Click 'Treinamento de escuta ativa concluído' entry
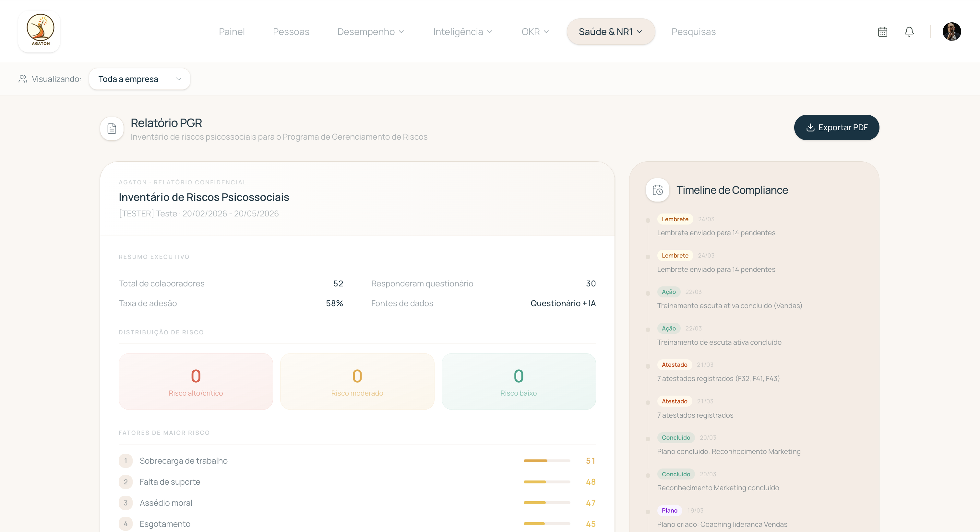The height and width of the screenshot is (532, 980). pyautogui.click(x=719, y=342)
